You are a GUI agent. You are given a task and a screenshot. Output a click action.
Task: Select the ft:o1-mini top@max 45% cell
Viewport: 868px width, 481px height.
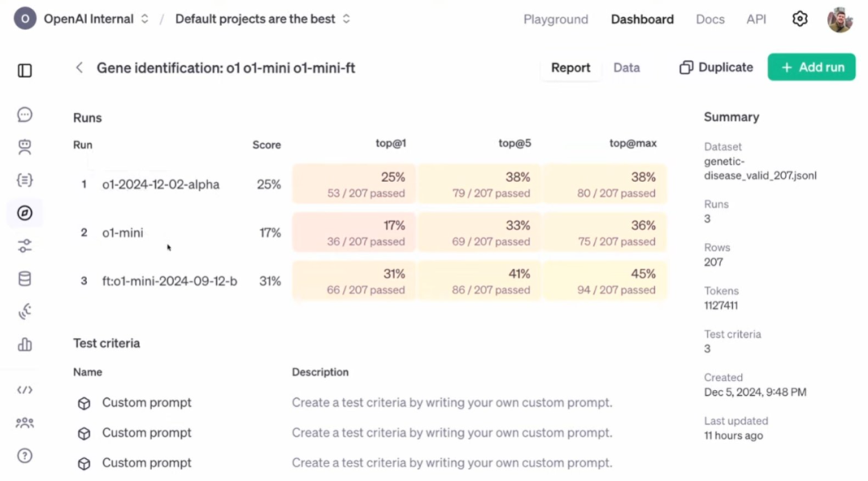tap(605, 281)
